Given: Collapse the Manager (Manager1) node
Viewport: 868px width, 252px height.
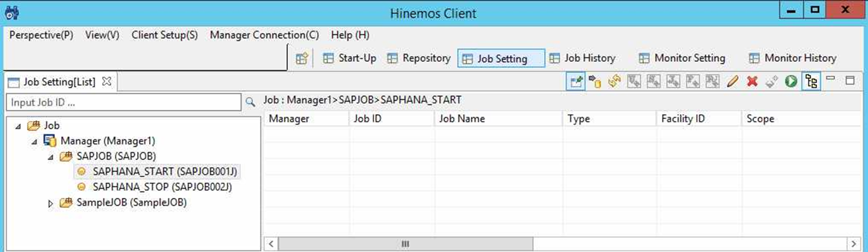Looking at the screenshot, I should (34, 142).
